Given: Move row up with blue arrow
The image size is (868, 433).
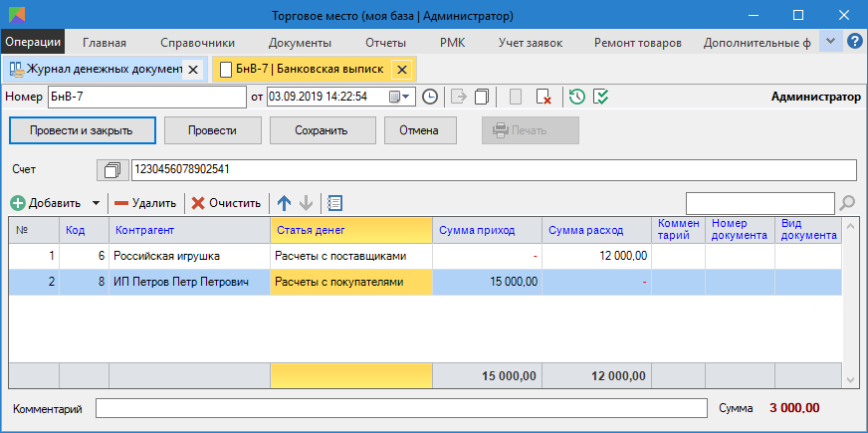Looking at the screenshot, I should pyautogui.click(x=284, y=203).
